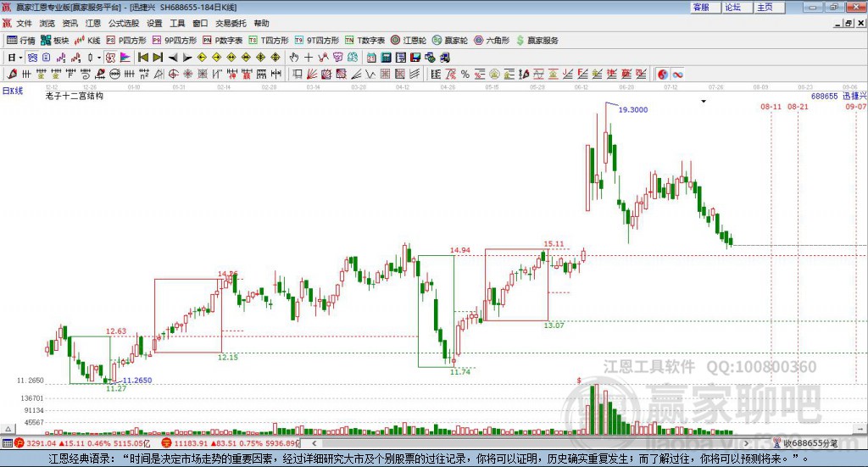
Task: Click 收688655分笔 in status bar
Action: 810,443
